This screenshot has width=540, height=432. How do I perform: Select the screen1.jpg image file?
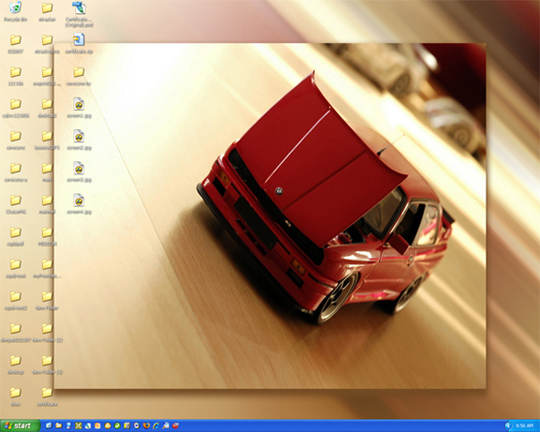point(79,108)
